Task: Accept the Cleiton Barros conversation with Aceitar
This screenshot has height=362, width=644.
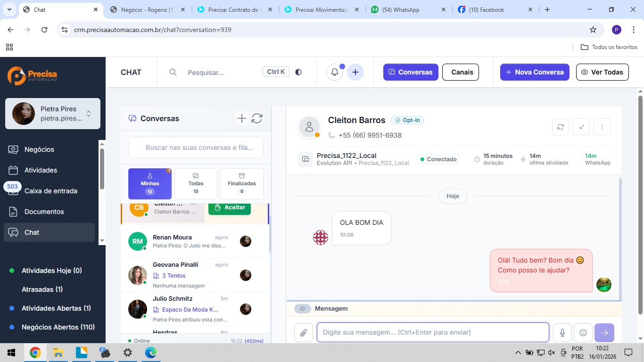Action: tap(230, 207)
